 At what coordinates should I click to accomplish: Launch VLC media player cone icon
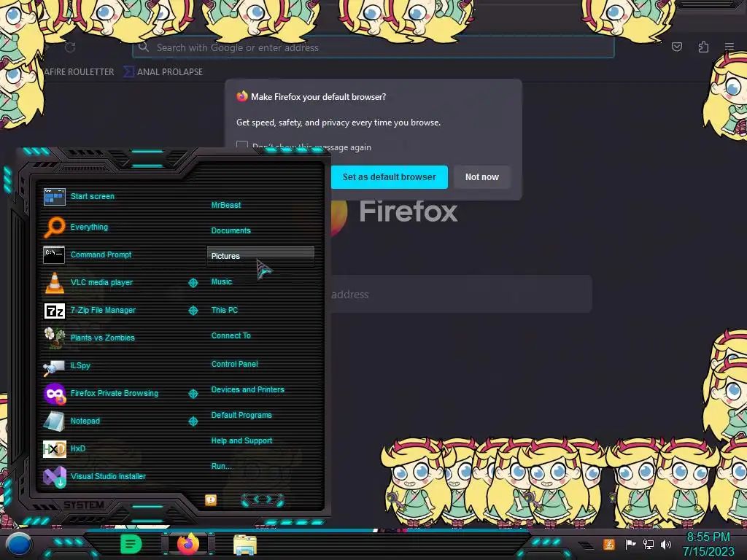click(54, 282)
